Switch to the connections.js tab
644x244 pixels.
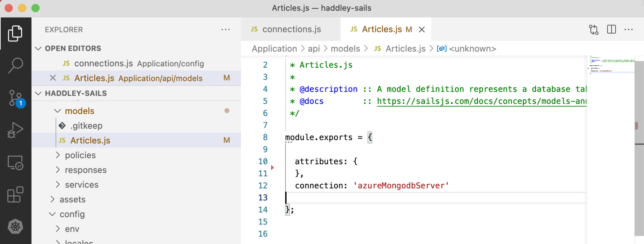pyautogui.click(x=291, y=29)
